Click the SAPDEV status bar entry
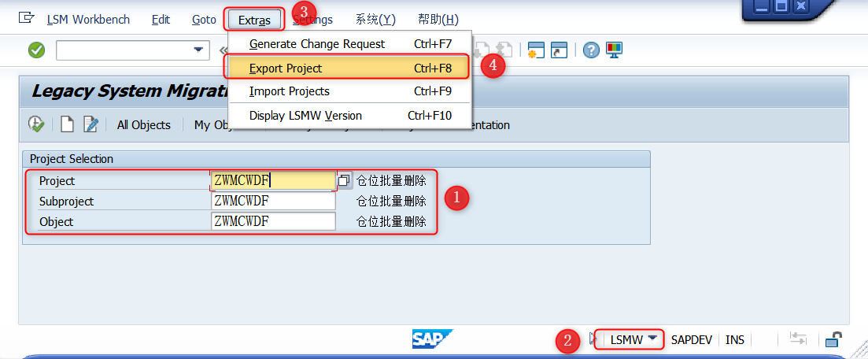 point(692,339)
